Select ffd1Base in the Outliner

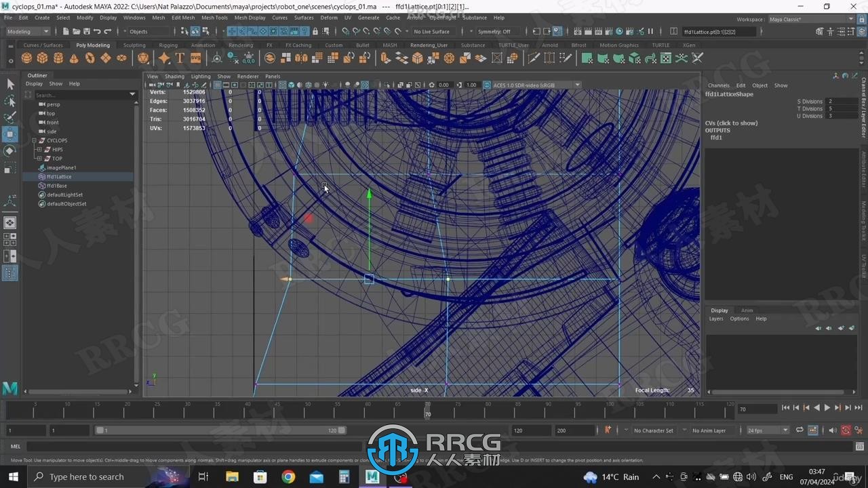click(x=57, y=186)
